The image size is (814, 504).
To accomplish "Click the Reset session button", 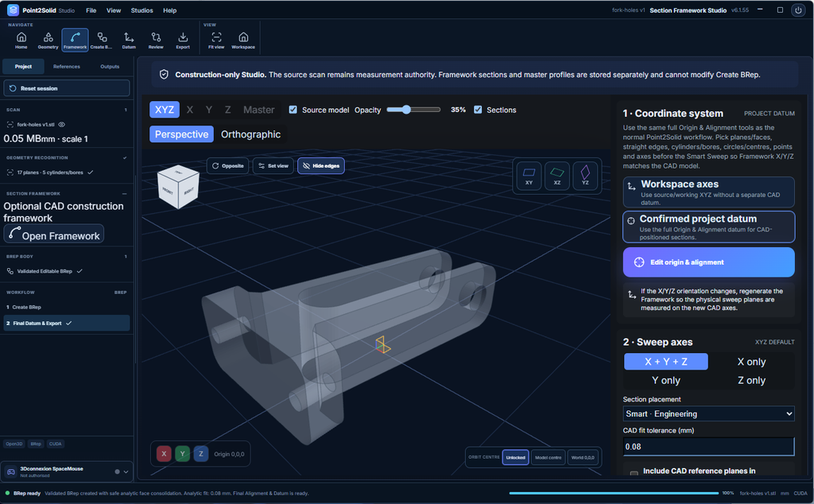I will click(x=67, y=88).
